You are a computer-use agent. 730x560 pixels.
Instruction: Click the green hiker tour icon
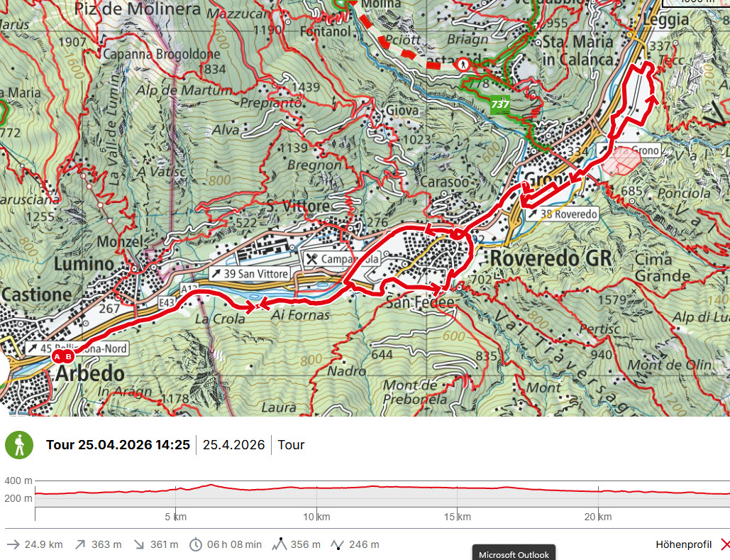point(19,445)
